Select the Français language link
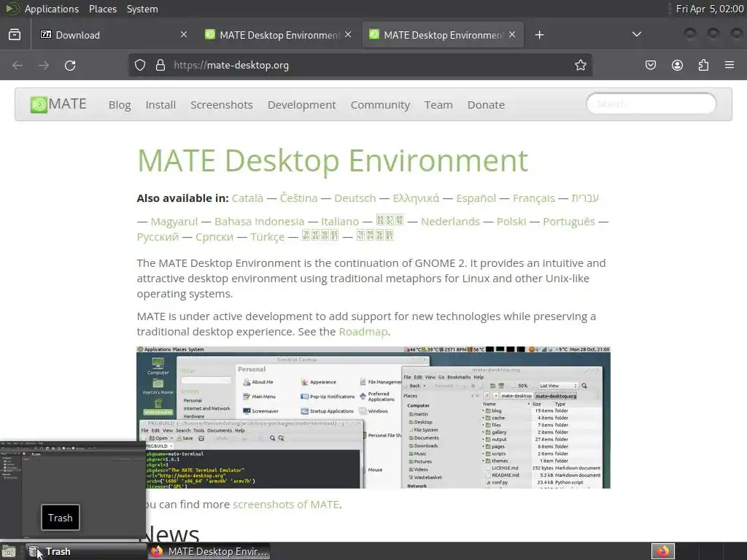 (x=533, y=198)
